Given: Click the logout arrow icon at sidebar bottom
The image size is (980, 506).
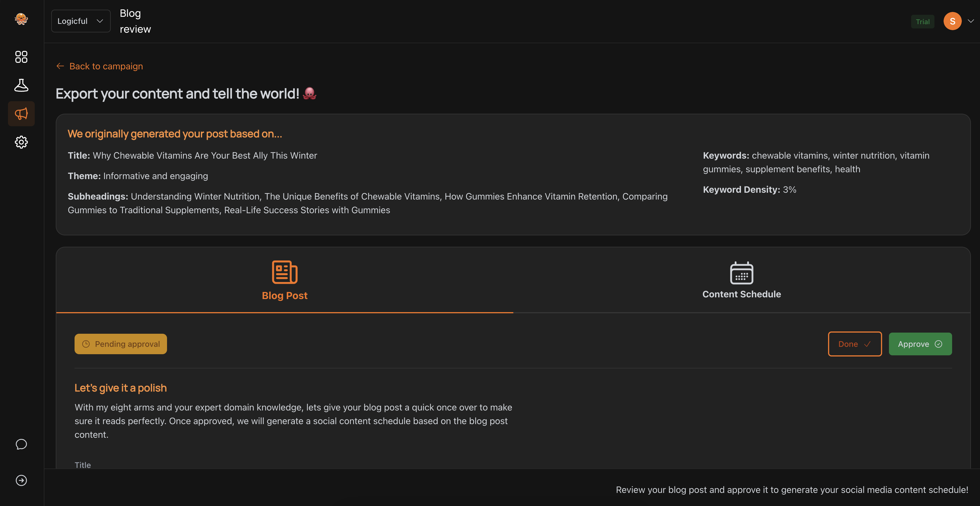Looking at the screenshot, I should 21,480.
